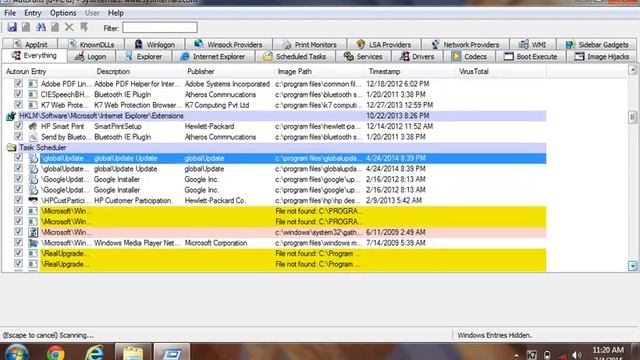The height and width of the screenshot is (360, 640).
Task: Click the Find binoculars toolbar icon
Action: [41, 27]
